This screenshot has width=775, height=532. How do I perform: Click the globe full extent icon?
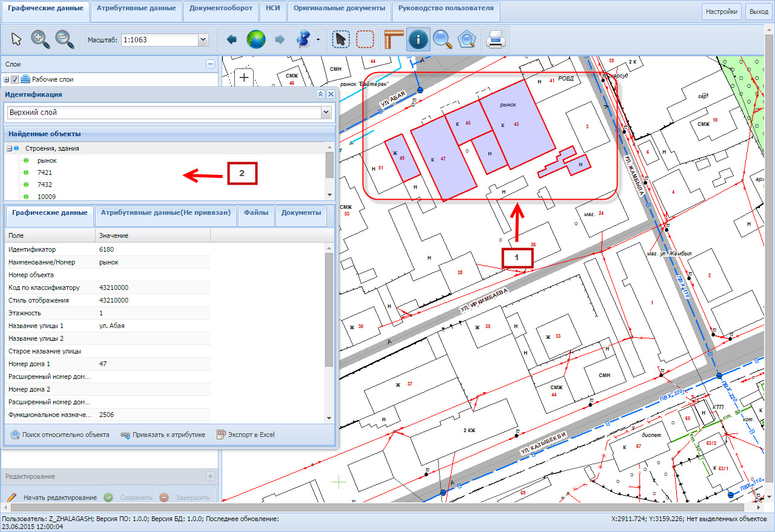pos(256,39)
